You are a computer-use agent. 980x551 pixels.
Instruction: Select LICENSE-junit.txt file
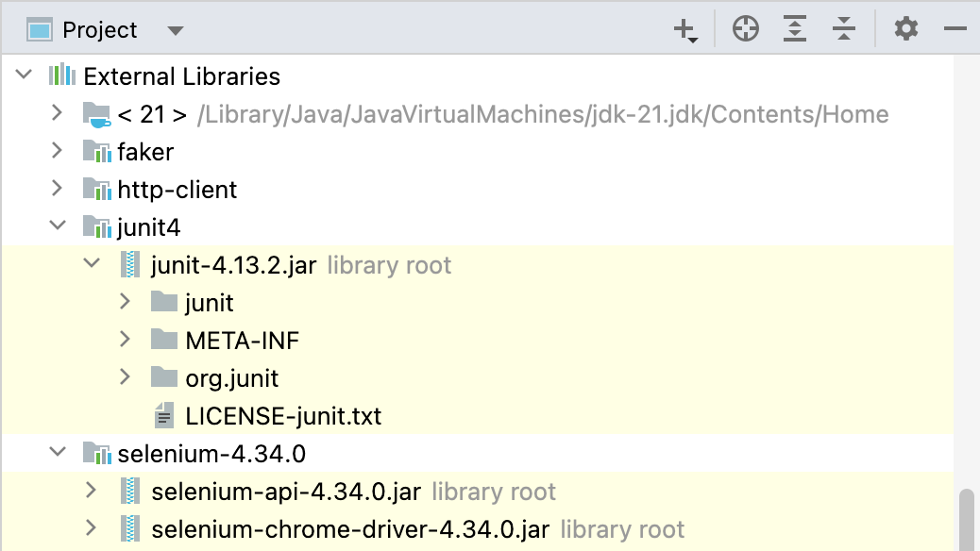[x=283, y=416]
